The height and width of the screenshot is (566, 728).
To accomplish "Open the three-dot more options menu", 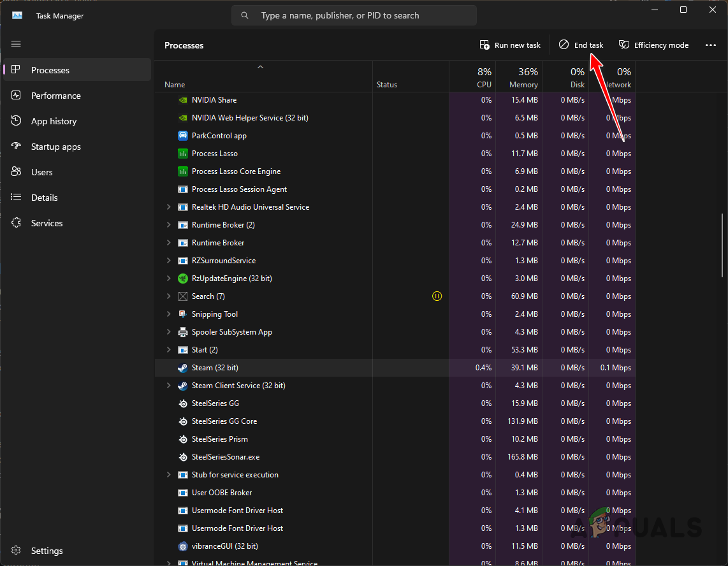I will tap(711, 45).
